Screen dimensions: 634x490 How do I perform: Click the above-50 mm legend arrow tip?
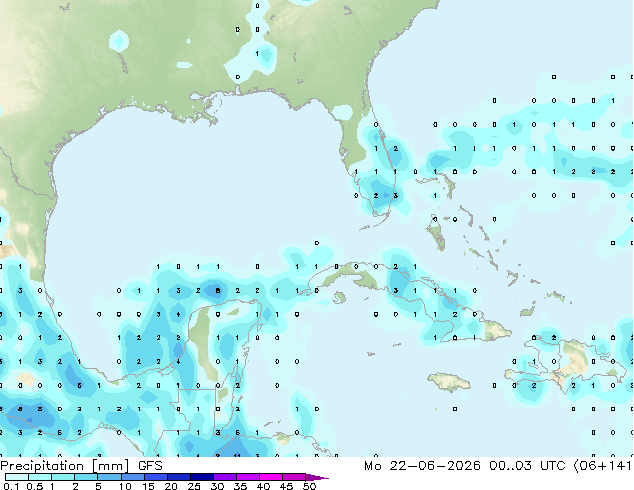click(317, 477)
